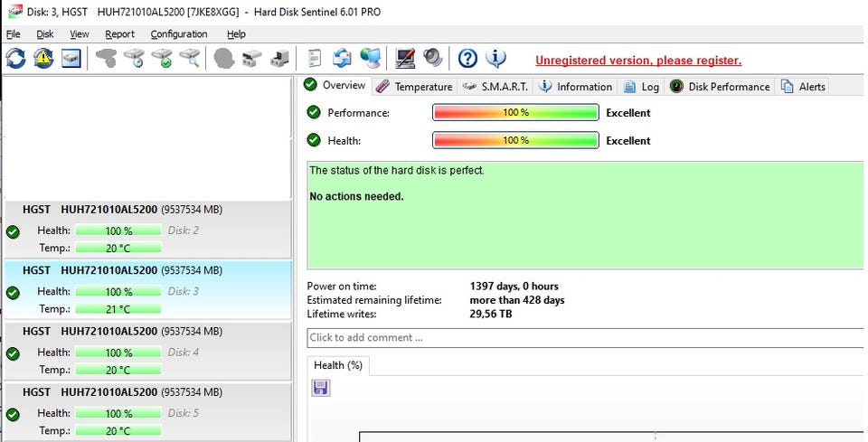Click the envelope with blue arrows icon
Screen dimensions: 868x442
342,58
